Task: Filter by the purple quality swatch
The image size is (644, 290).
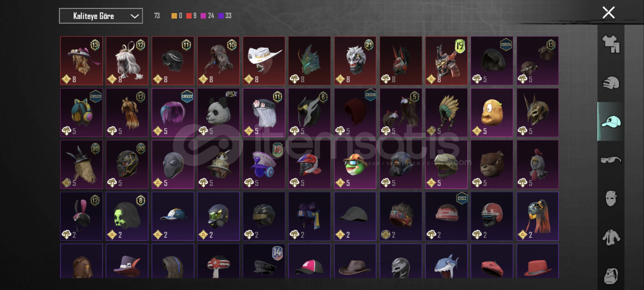Action: (221, 16)
